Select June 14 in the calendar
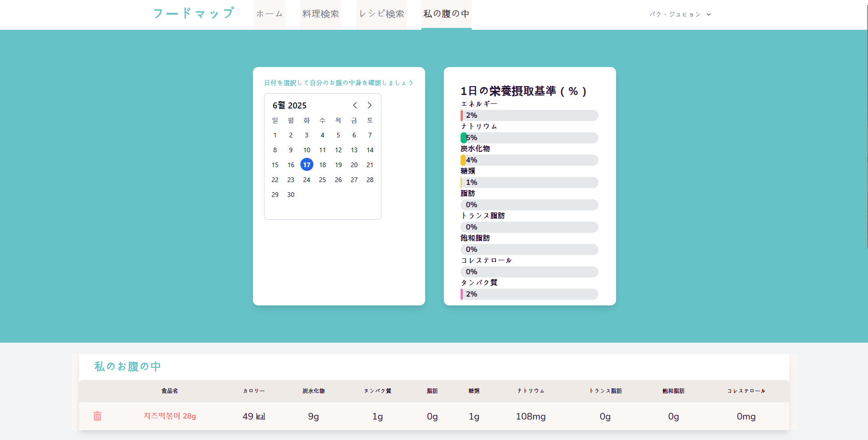The width and height of the screenshot is (868, 440). point(370,150)
